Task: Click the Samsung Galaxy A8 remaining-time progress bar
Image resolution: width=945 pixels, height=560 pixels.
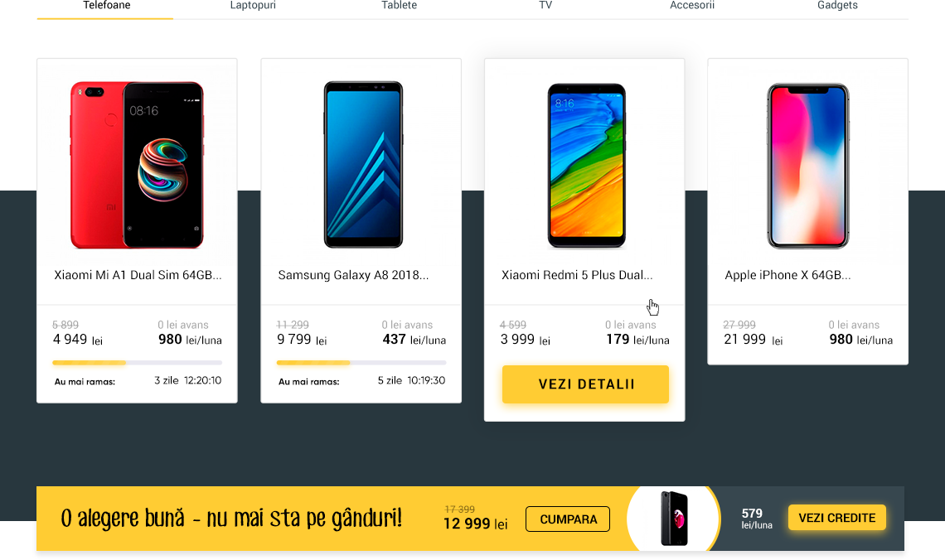Action: point(361,363)
